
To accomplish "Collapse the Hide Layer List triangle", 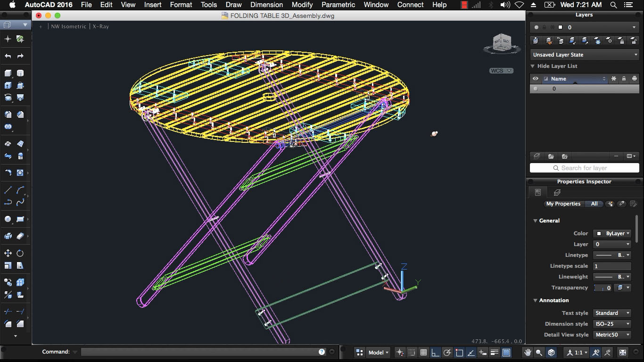I will click(x=533, y=66).
